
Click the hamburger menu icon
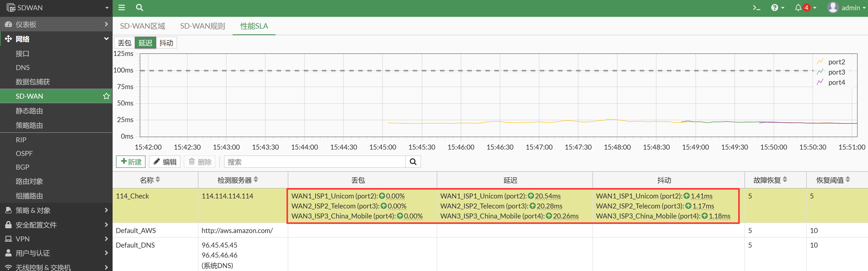click(122, 8)
